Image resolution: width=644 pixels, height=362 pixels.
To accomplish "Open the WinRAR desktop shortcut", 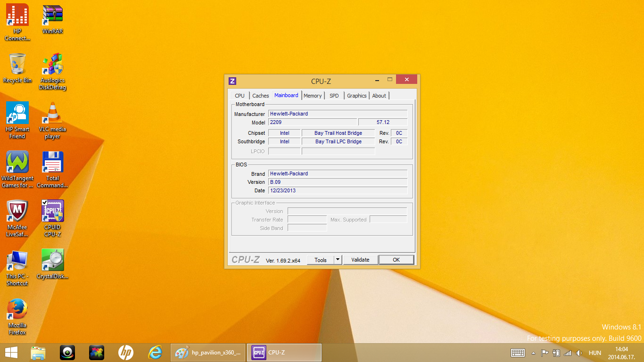I will coord(52,16).
